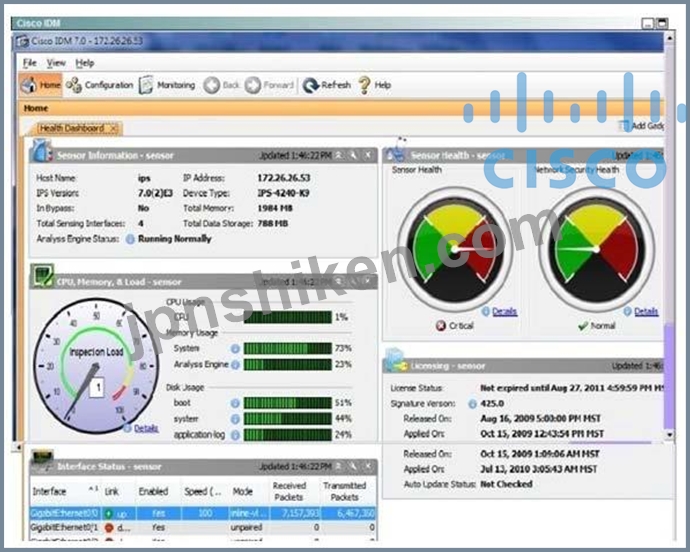Collapse the CPU, Memory, & Load gadget
The width and height of the screenshot is (690, 552).
tap(338, 281)
